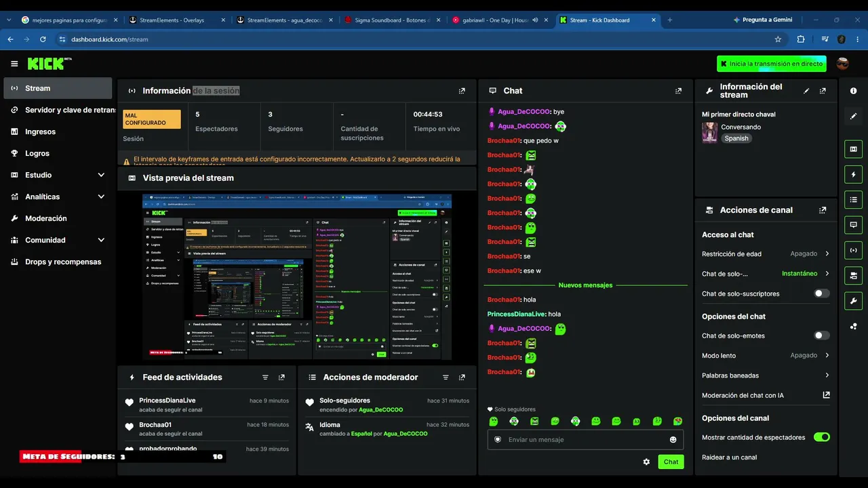The width and height of the screenshot is (868, 488).
Task: Click the Enviar un mensaje field
Action: point(585,440)
